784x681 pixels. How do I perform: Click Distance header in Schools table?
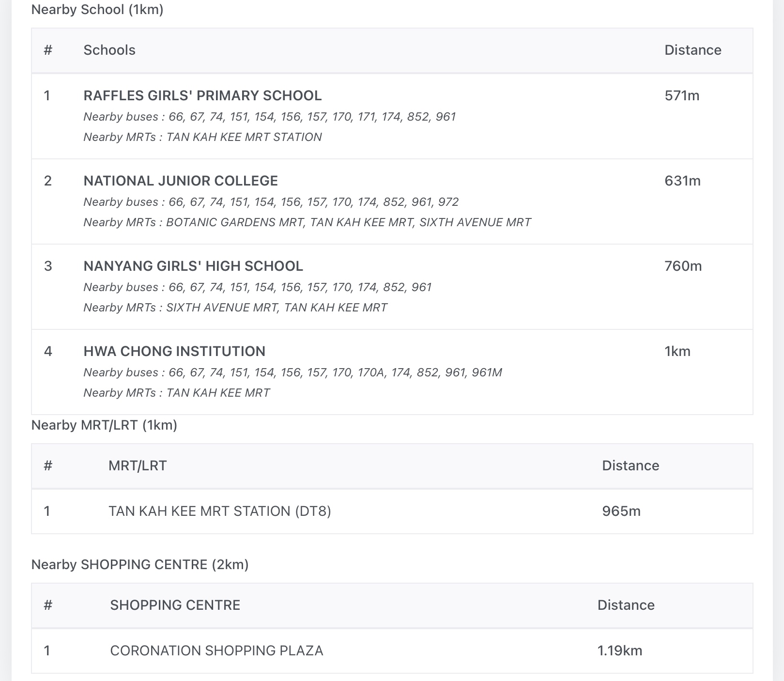(692, 50)
